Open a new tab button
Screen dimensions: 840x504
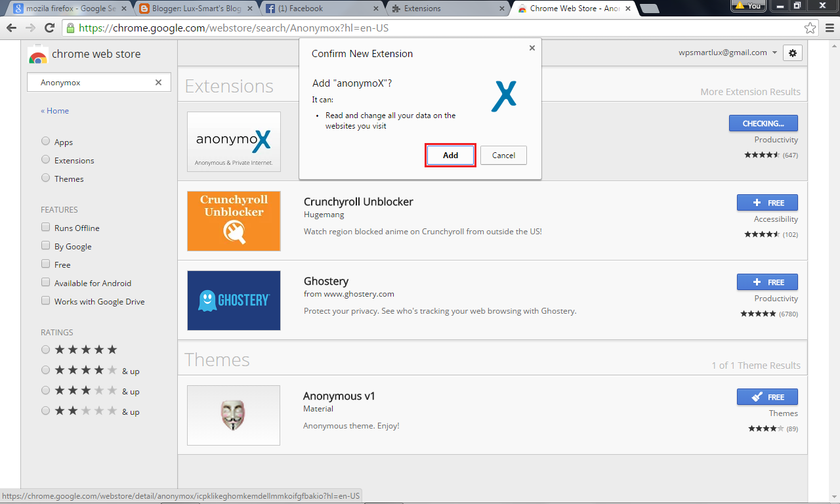650,9
